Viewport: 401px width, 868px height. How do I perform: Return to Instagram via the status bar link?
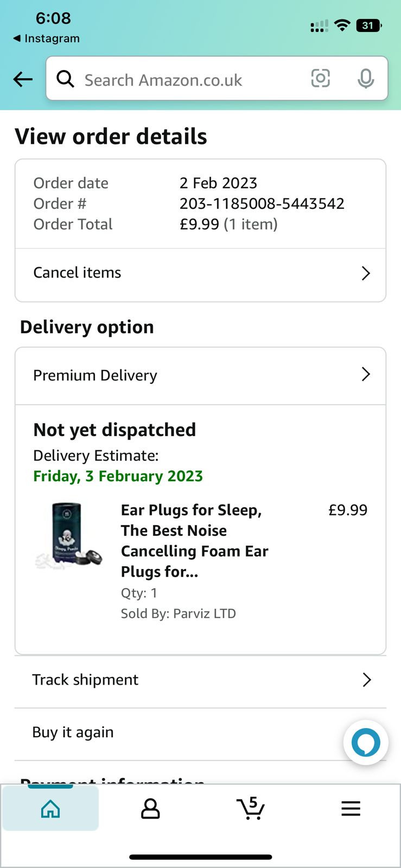click(47, 39)
